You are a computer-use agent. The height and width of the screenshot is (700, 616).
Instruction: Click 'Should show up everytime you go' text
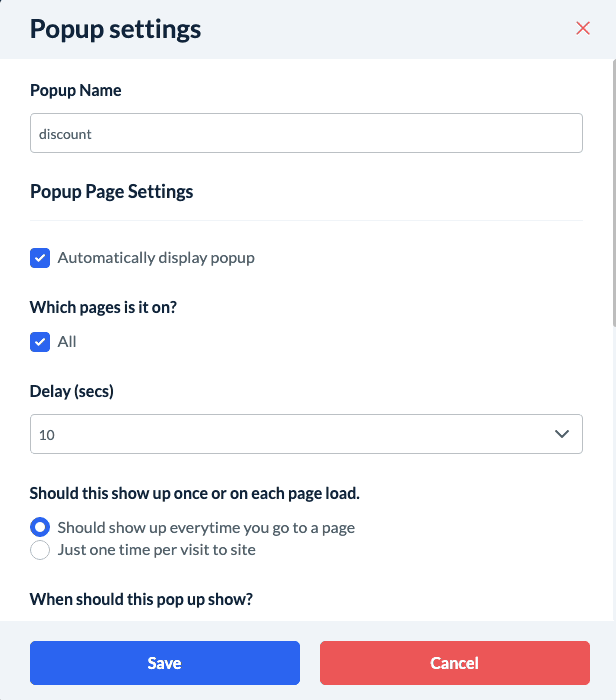pyautogui.click(x=206, y=527)
